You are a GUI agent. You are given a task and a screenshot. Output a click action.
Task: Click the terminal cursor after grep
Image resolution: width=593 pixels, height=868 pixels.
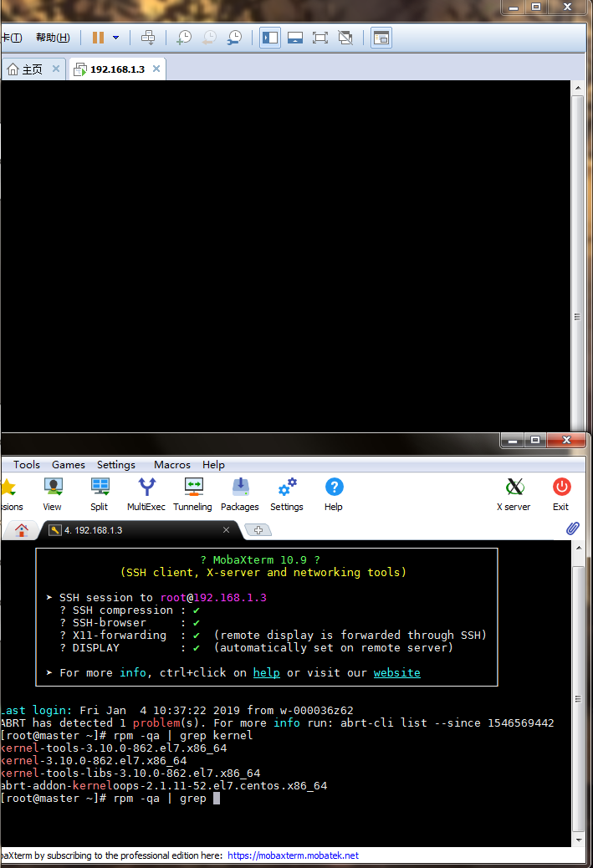tap(217, 799)
